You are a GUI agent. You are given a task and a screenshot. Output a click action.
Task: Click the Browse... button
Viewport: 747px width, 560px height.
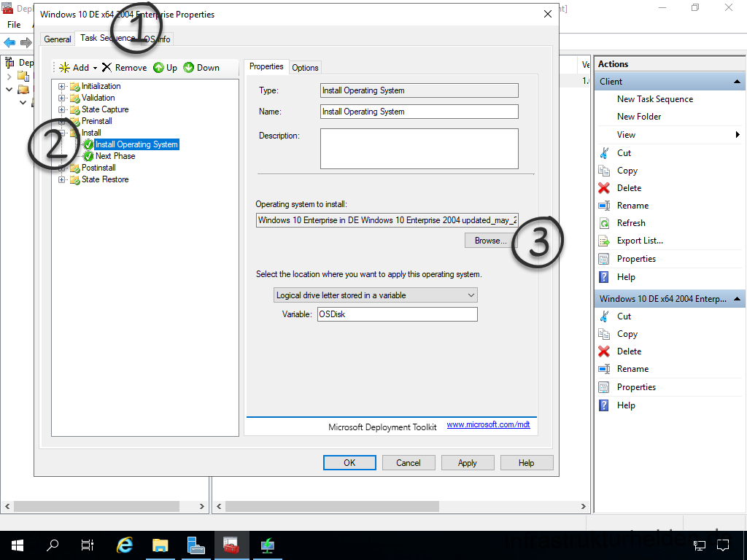tap(490, 241)
